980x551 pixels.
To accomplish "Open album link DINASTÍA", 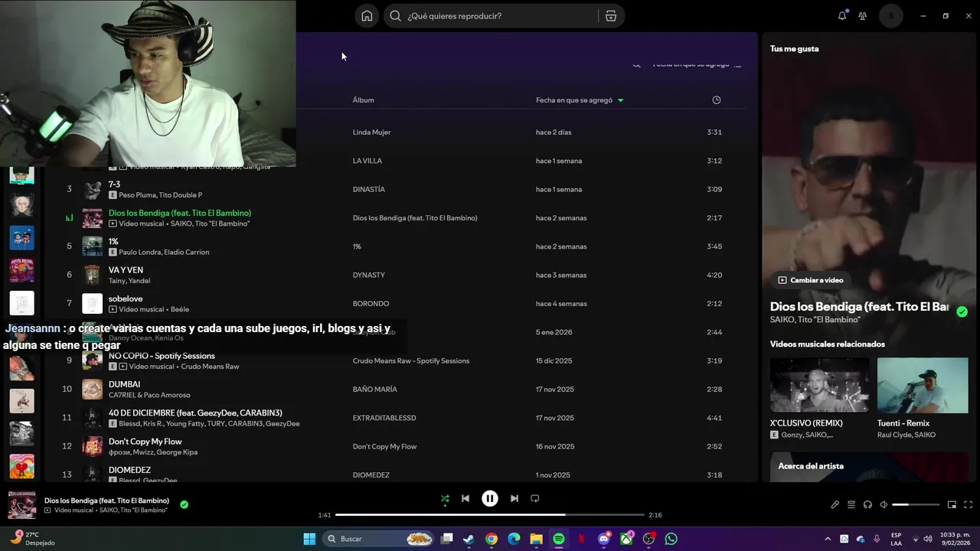I will click(x=368, y=189).
